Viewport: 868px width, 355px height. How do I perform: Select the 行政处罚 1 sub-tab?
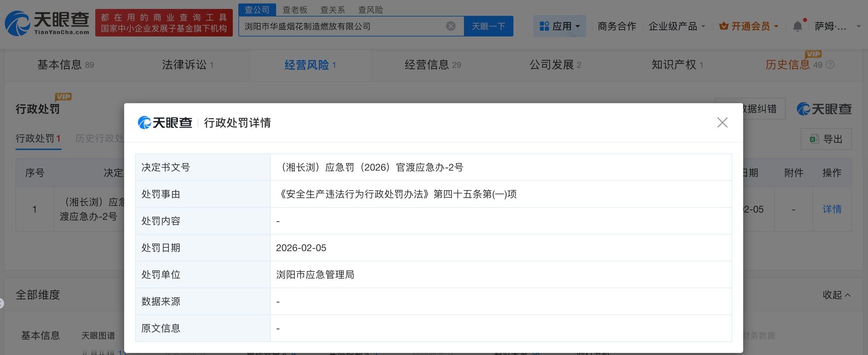coord(38,138)
